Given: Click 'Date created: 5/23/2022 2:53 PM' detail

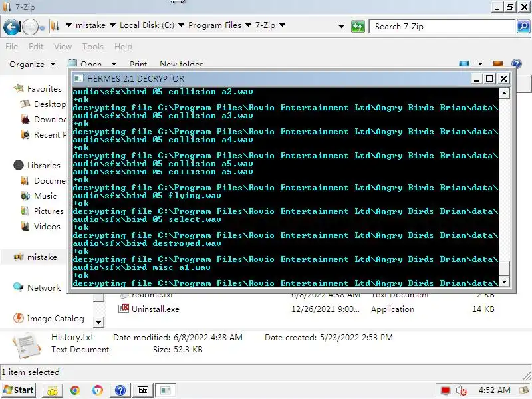Looking at the screenshot, I should coord(329,338).
